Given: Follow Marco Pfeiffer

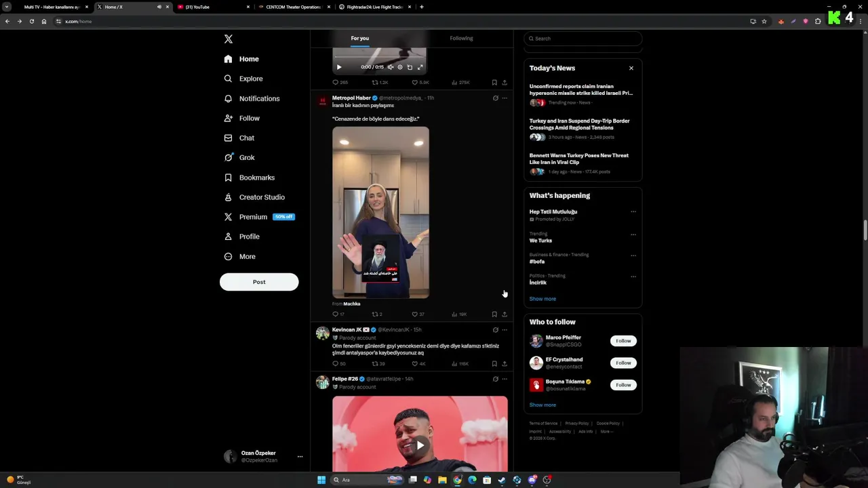Looking at the screenshot, I should click(623, 341).
